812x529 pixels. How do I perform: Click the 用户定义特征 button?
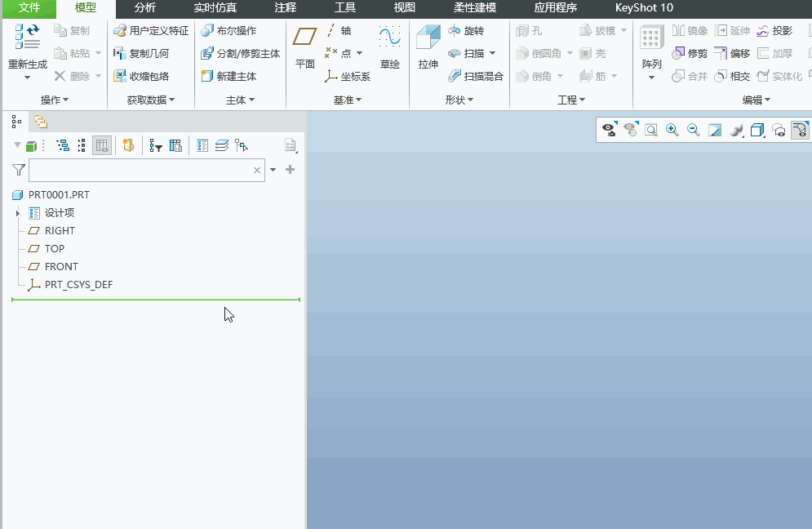(x=150, y=31)
